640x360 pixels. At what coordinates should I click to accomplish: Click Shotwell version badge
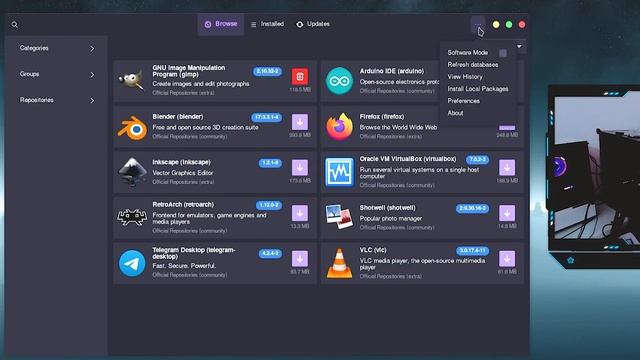point(473,208)
